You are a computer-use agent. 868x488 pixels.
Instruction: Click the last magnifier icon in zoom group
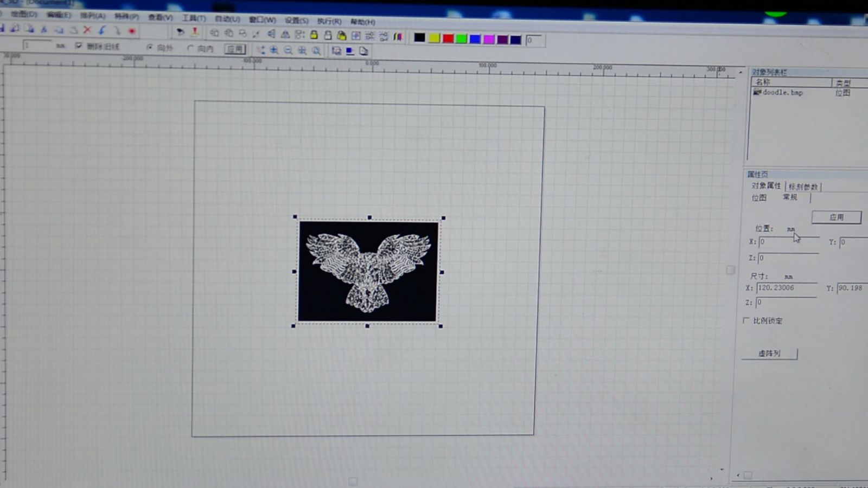[316, 51]
